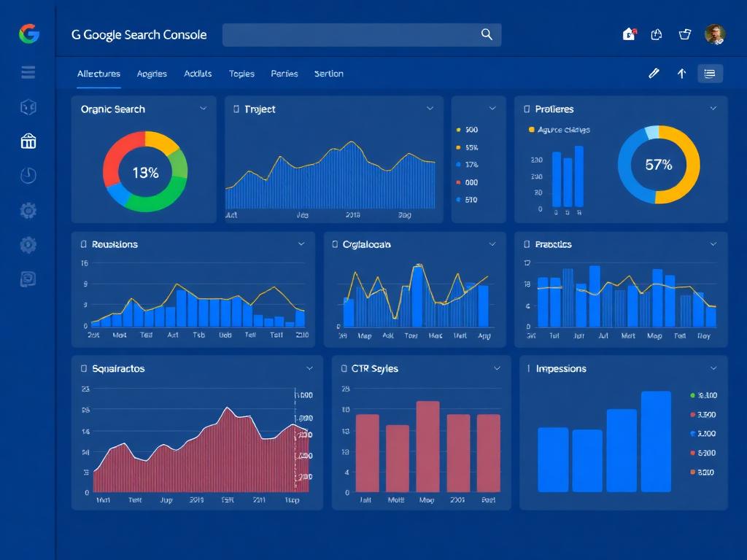This screenshot has width=747, height=560.
Task: Click the Google logo in the sidebar
Action: point(29,34)
